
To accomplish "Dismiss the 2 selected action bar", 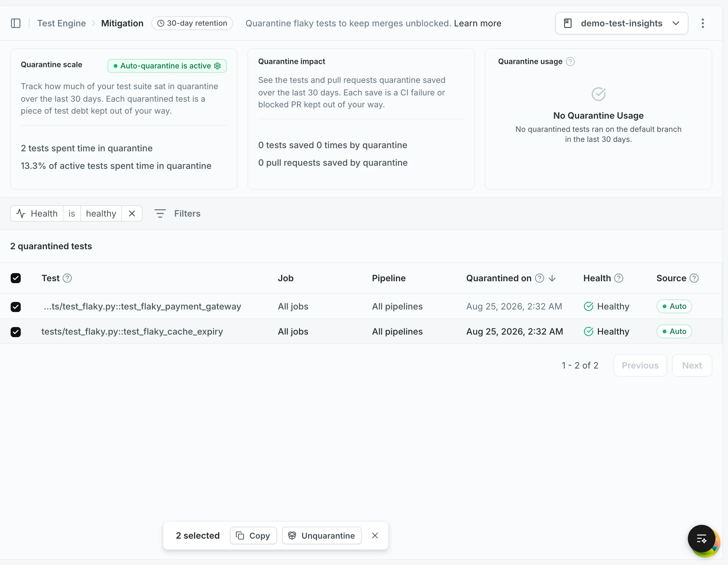I will tap(375, 535).
